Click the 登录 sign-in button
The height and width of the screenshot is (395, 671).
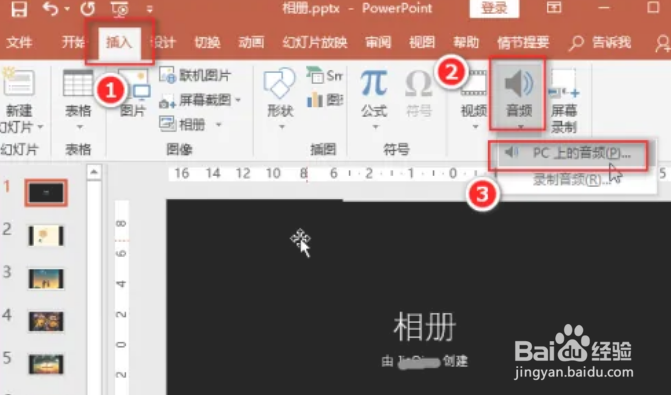coord(494,8)
